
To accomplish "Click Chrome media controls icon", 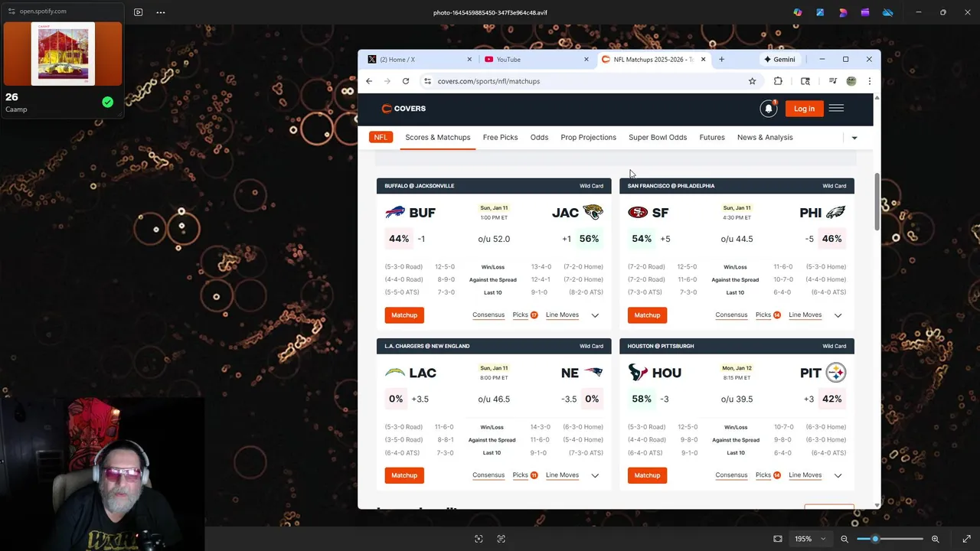I will click(832, 81).
